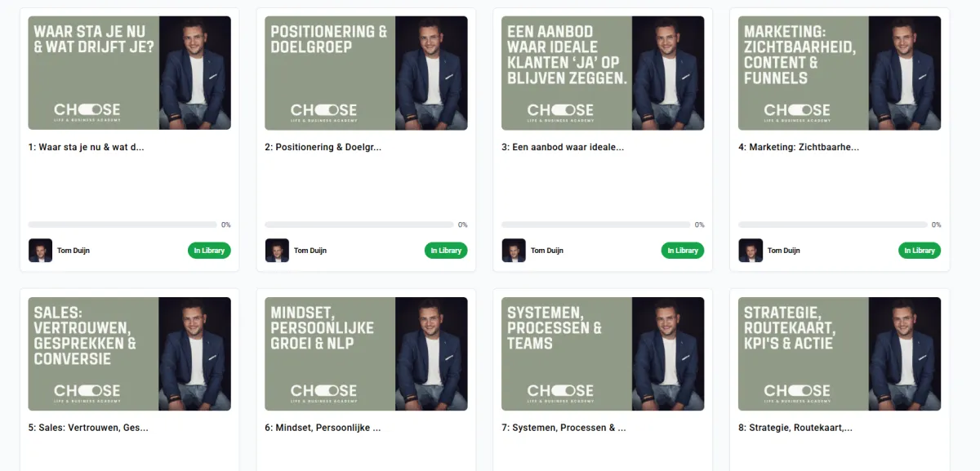The width and height of the screenshot is (980, 471).
Task: Click progress bar of course 1
Action: pos(122,224)
